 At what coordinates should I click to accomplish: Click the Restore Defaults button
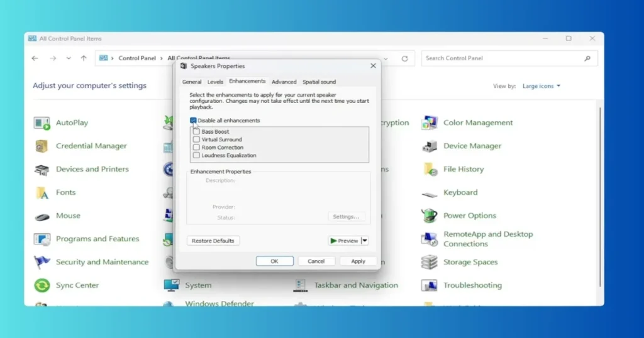pyautogui.click(x=213, y=241)
